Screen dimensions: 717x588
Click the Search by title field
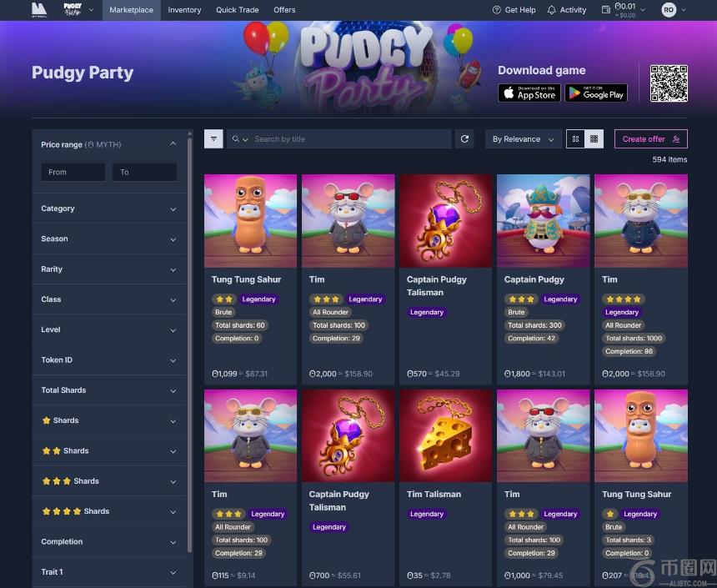coord(338,138)
